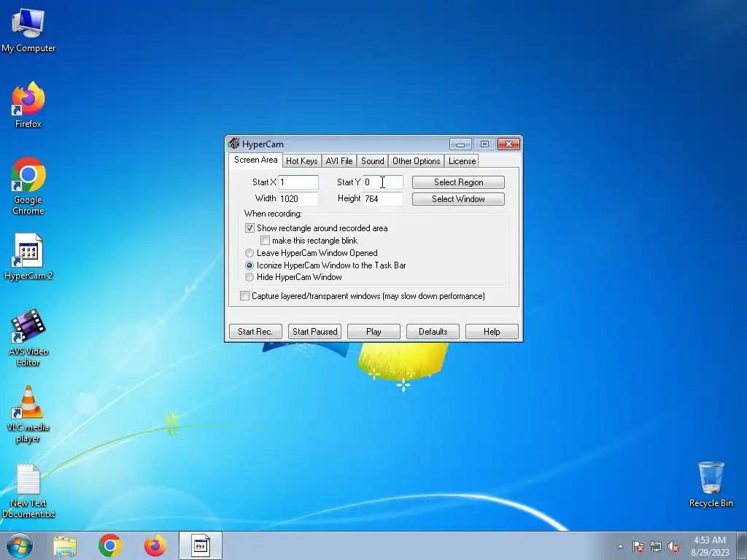
Task: Go to Other Options tab
Action: click(416, 161)
